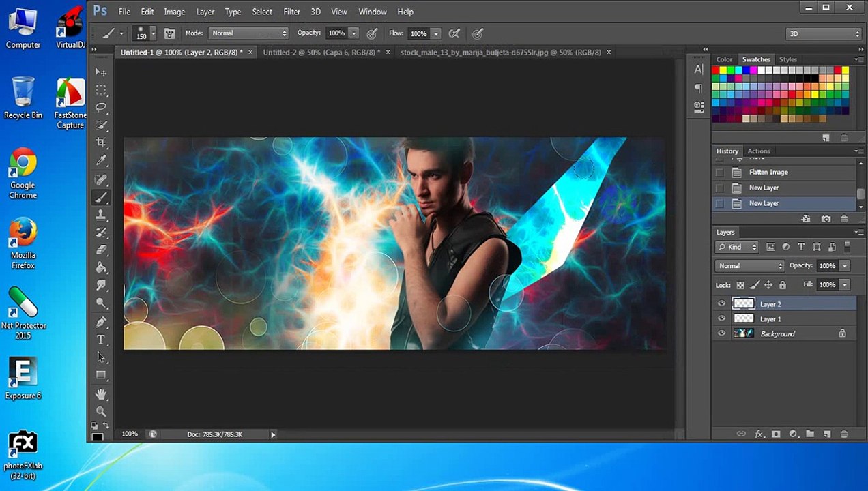Select the Move tool
Viewport: 868px width, 491px height.
point(101,72)
